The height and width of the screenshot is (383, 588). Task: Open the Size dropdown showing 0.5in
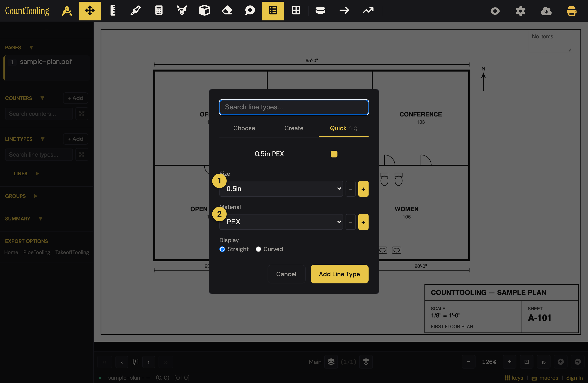(281, 189)
